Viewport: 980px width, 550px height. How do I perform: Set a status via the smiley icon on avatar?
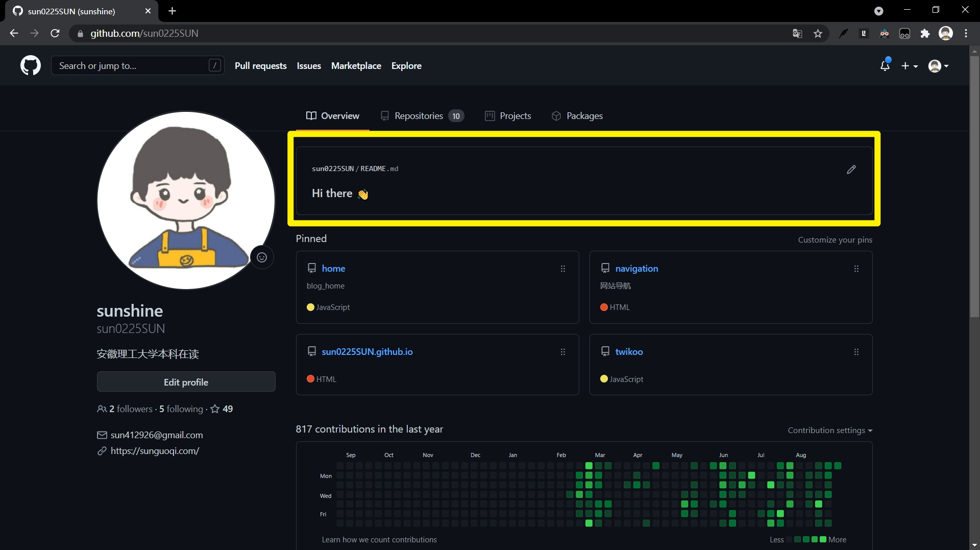262,257
